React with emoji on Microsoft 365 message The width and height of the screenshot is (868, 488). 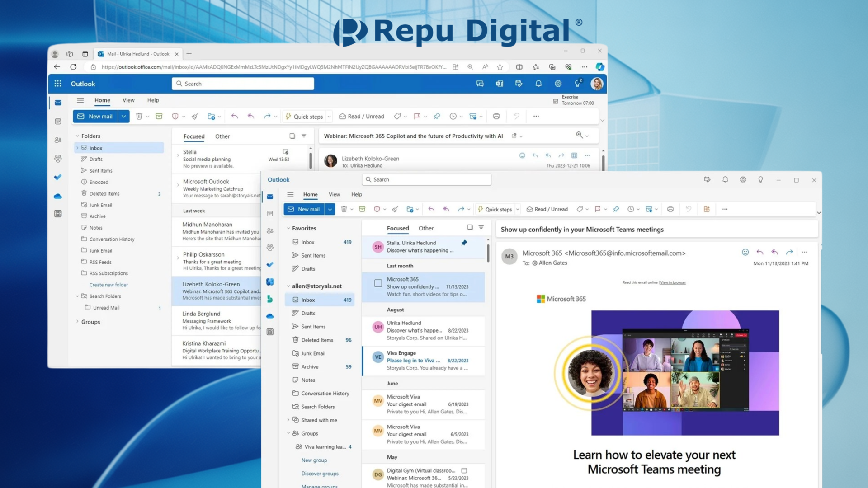(745, 252)
